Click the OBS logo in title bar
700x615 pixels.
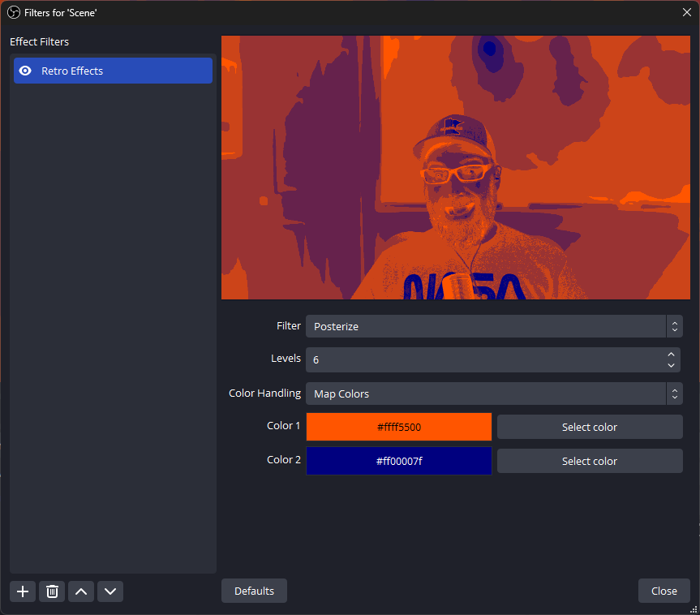click(13, 12)
